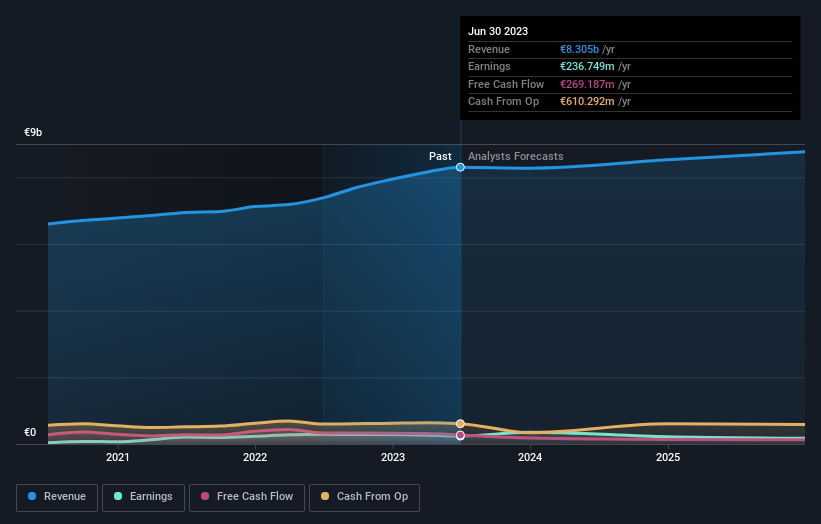Select the blue Revenue data point marker

(x=460, y=167)
